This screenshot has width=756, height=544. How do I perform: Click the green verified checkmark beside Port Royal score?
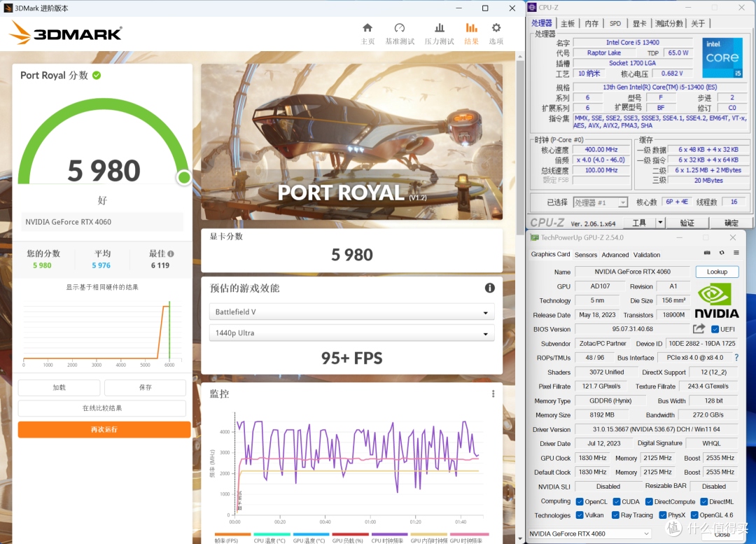(x=97, y=75)
